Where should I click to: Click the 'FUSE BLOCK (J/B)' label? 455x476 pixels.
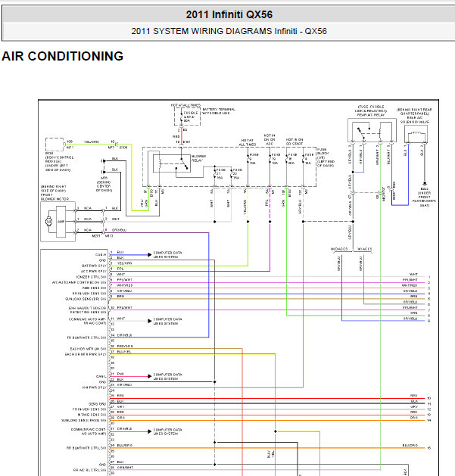pos(326,157)
